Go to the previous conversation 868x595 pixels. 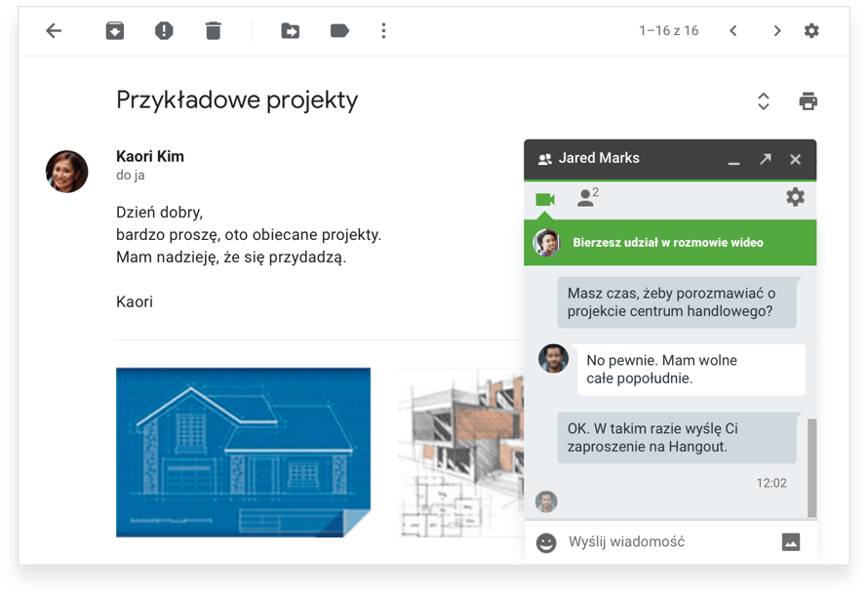(x=733, y=31)
